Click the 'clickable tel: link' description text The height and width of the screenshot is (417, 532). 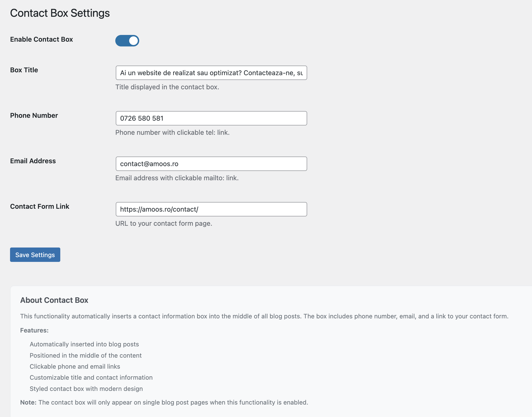pyautogui.click(x=172, y=132)
